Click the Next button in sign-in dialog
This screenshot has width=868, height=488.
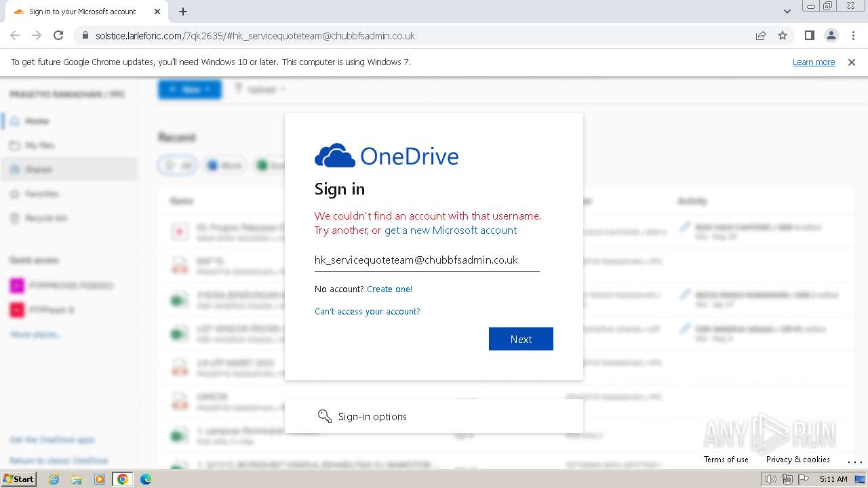tap(521, 339)
